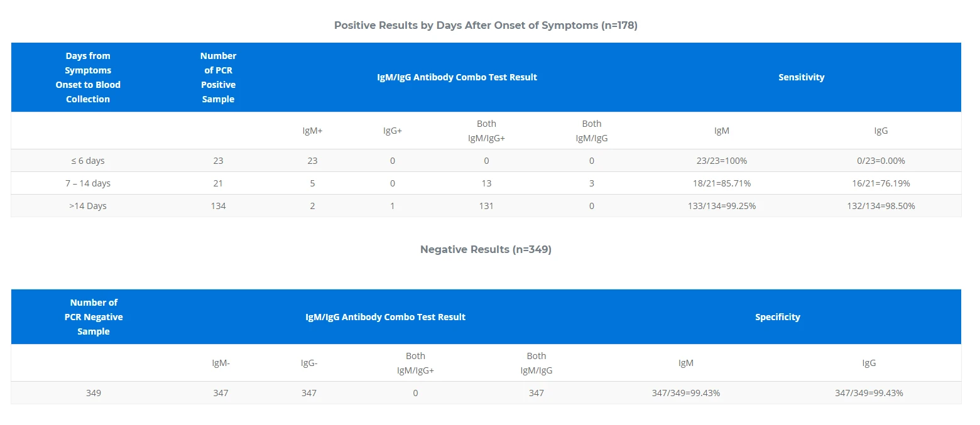
Task: Click the Negative Results (n=349) title
Action: [x=486, y=250]
